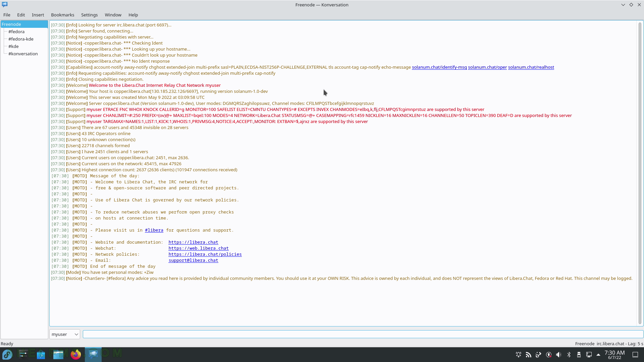Click the #libera channel link

154,230
